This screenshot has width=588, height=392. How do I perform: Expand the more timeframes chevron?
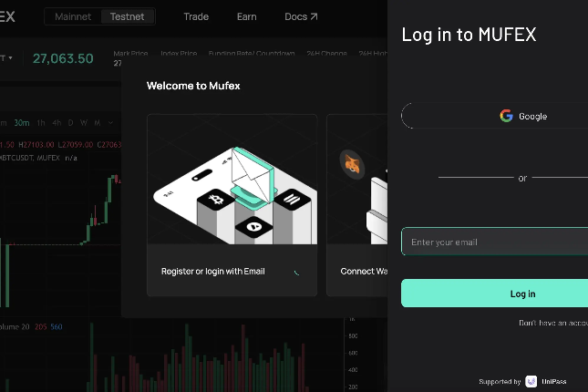pos(110,122)
